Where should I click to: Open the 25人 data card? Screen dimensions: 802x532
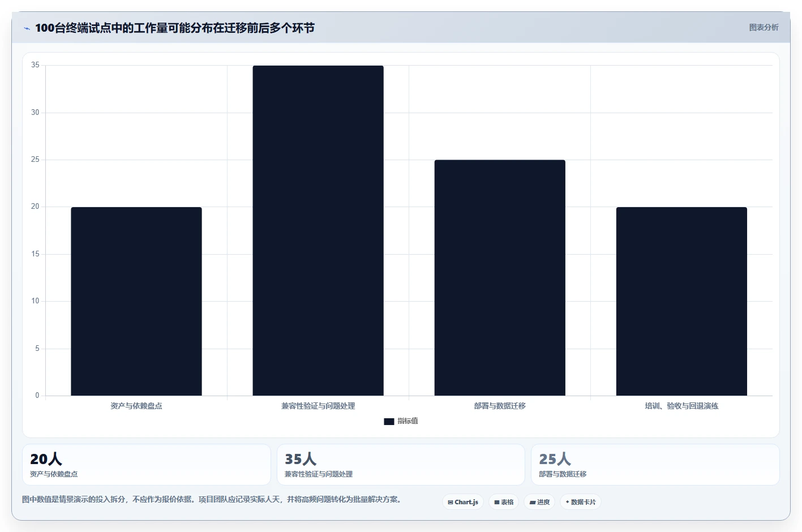(x=655, y=465)
